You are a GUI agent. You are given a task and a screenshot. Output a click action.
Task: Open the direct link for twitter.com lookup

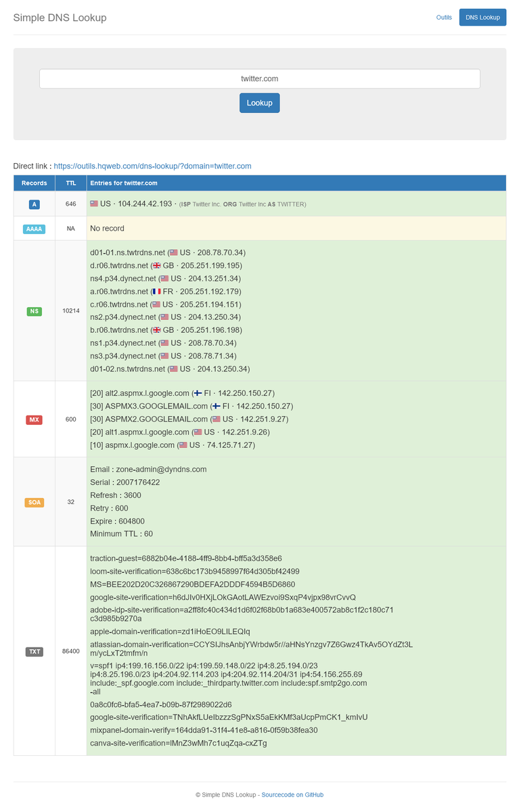[x=152, y=166]
